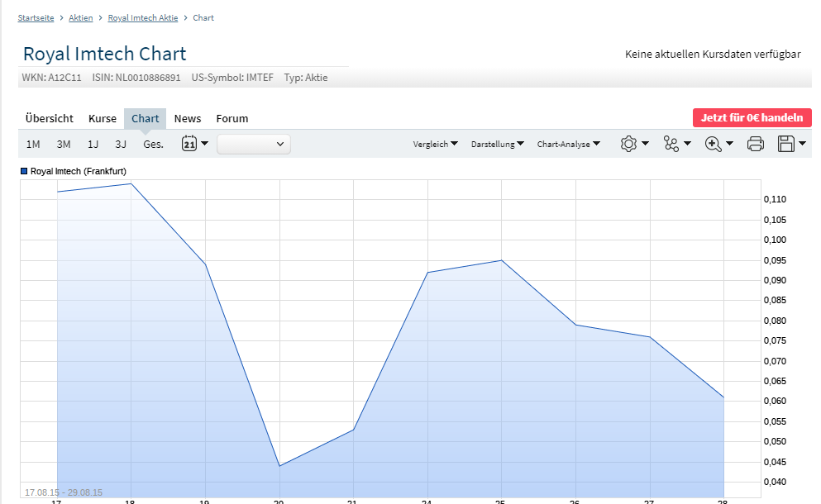Click the 0,040 y-axis label
Viewport: 821px width, 504px height.
click(775, 482)
